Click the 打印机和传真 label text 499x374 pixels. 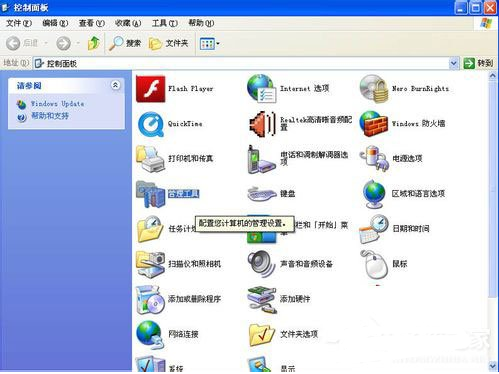190,159
